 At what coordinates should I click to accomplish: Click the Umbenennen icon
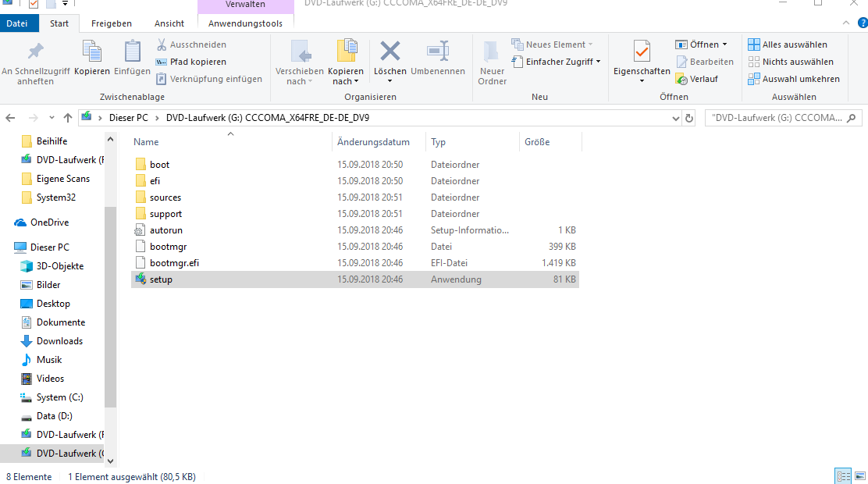(x=438, y=51)
